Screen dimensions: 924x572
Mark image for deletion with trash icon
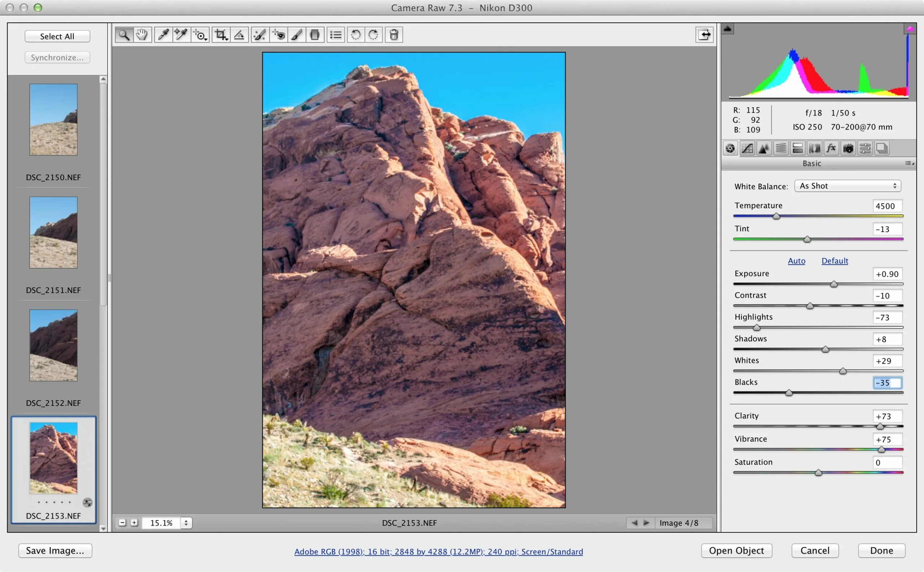click(394, 35)
